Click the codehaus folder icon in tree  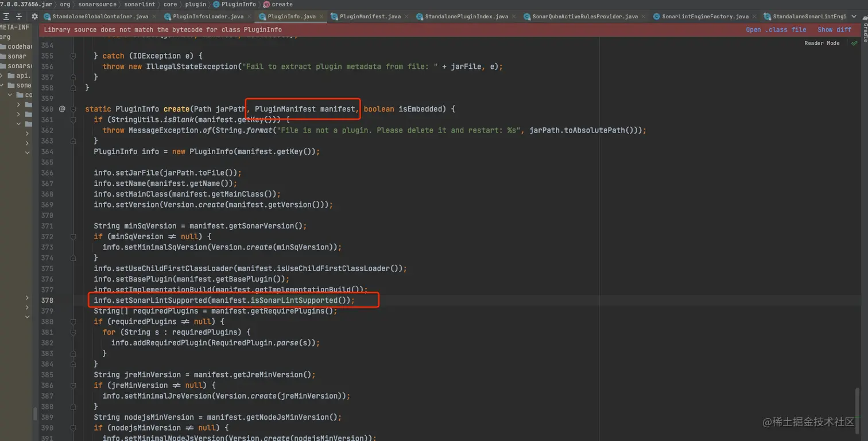coord(3,46)
